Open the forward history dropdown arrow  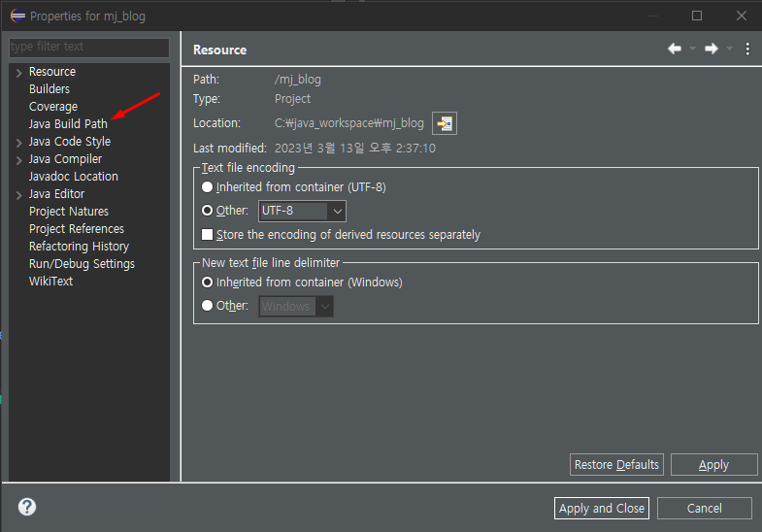coord(729,49)
